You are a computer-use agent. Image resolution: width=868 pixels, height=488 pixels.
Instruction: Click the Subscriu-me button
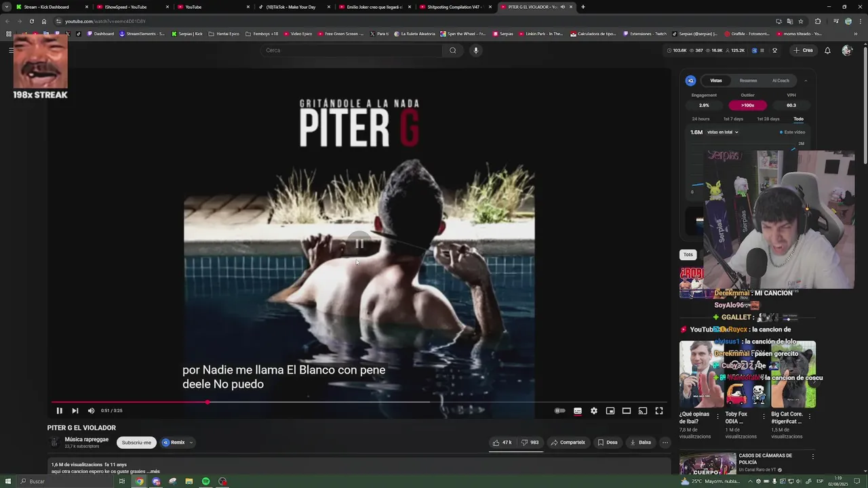pyautogui.click(x=136, y=443)
